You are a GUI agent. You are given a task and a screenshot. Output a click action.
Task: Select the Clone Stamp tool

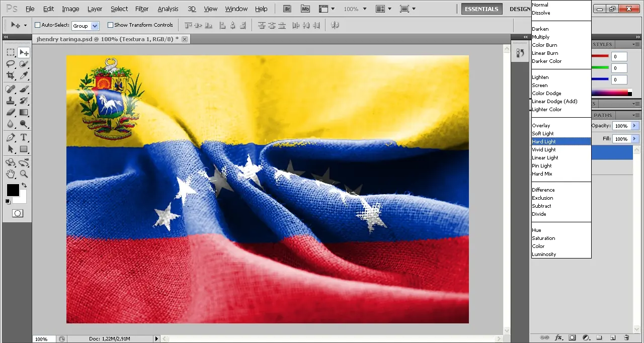10,101
